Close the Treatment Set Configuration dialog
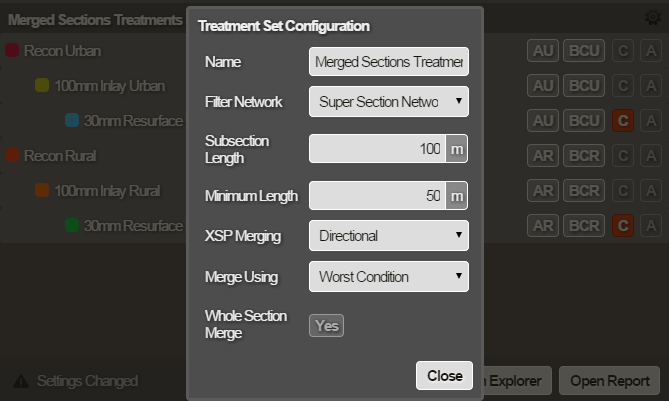Image resolution: width=669 pixels, height=401 pixels. (444, 376)
